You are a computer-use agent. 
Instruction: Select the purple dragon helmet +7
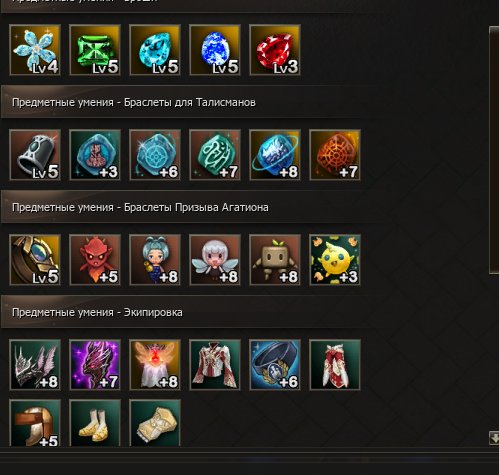tap(95, 365)
